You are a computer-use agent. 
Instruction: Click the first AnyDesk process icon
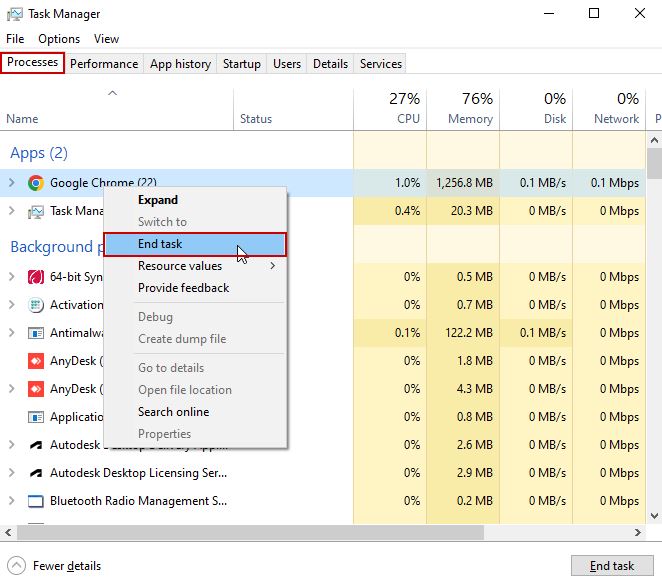tap(36, 361)
